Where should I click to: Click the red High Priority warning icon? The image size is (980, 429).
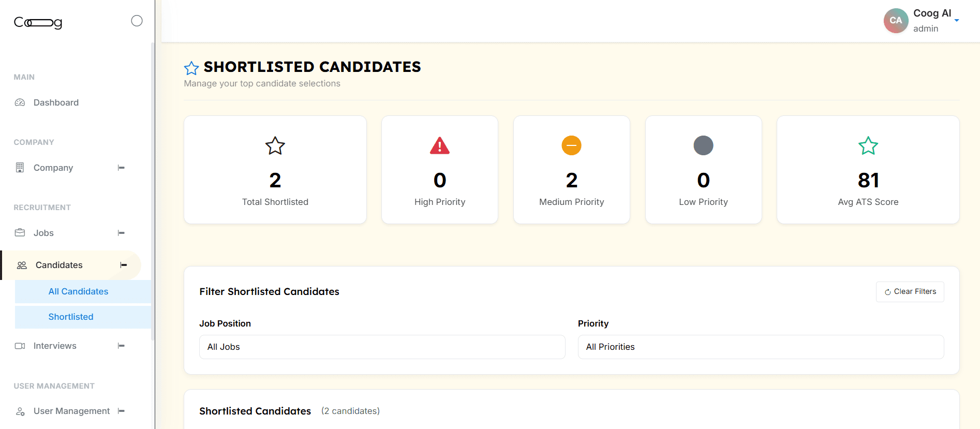point(440,146)
